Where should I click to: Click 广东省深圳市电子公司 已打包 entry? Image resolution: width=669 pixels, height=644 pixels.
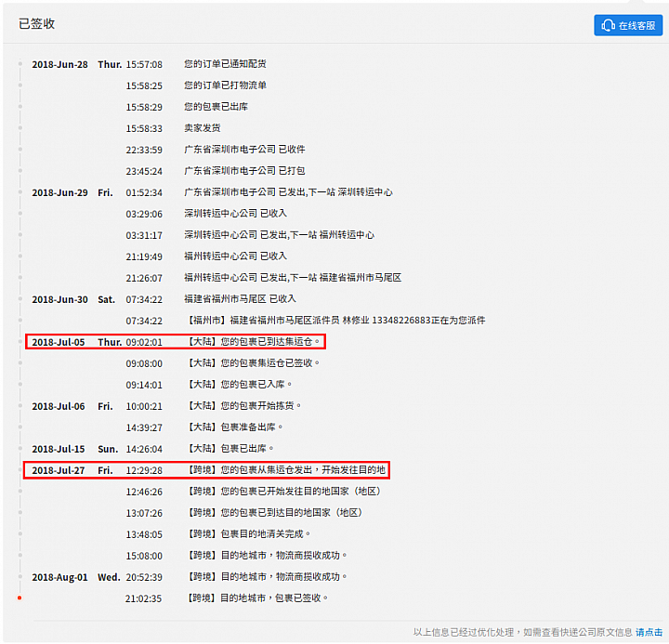[x=244, y=171]
